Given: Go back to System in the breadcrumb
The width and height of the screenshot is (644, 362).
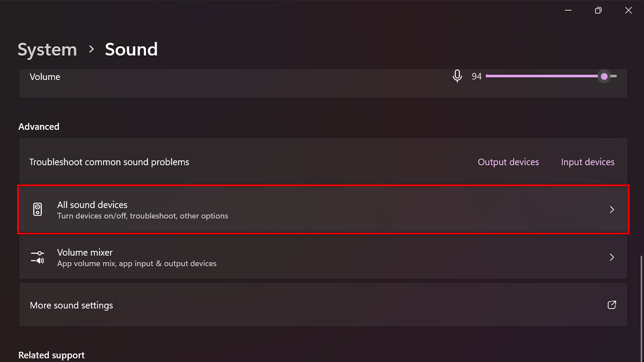Looking at the screenshot, I should pyautogui.click(x=47, y=50).
